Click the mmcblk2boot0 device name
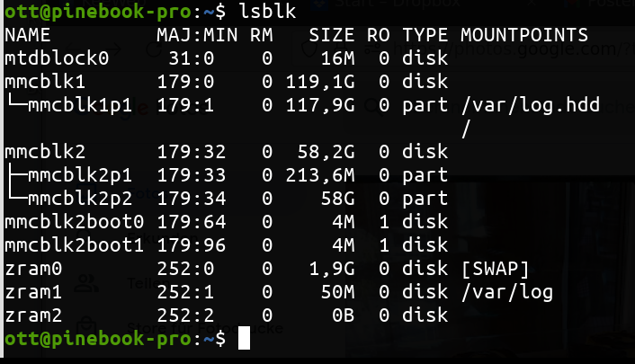Screen dimensions: 635x364 pyautogui.click(x=74, y=222)
